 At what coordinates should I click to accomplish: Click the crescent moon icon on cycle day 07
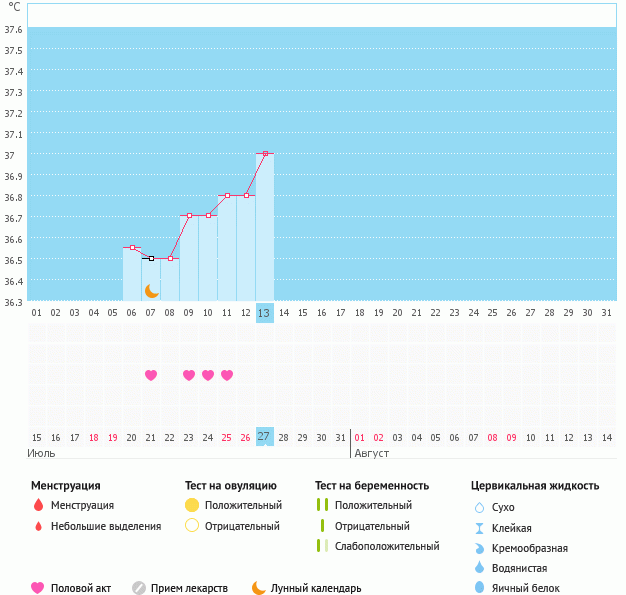point(151,291)
